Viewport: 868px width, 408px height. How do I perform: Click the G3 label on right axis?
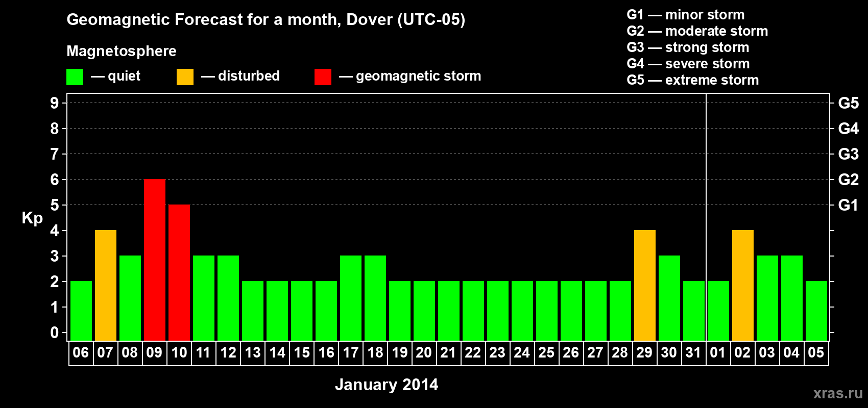(x=849, y=154)
